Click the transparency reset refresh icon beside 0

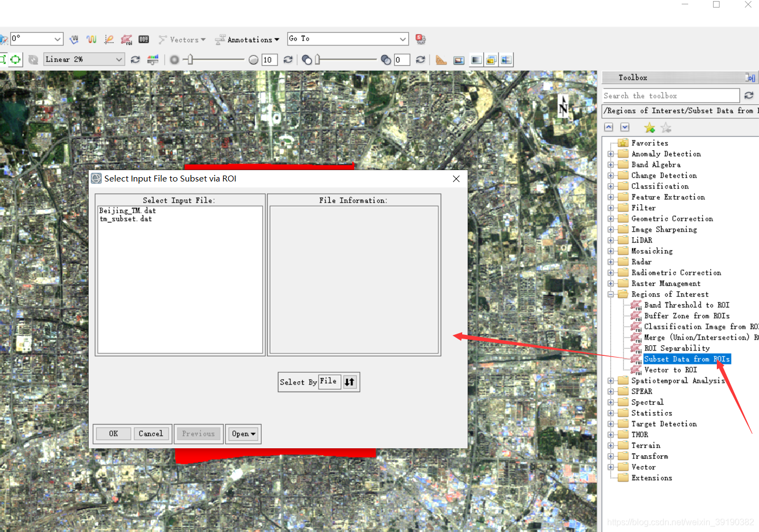[420, 59]
